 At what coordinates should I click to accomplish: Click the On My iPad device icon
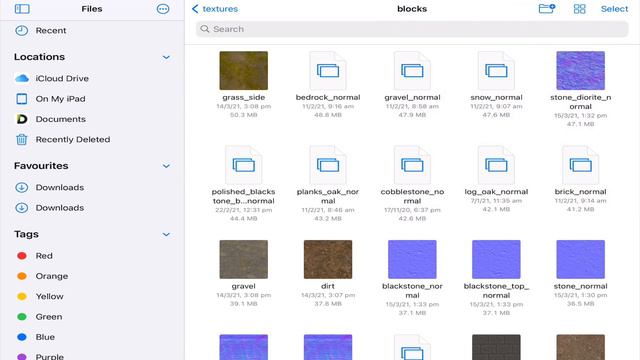tap(22, 99)
